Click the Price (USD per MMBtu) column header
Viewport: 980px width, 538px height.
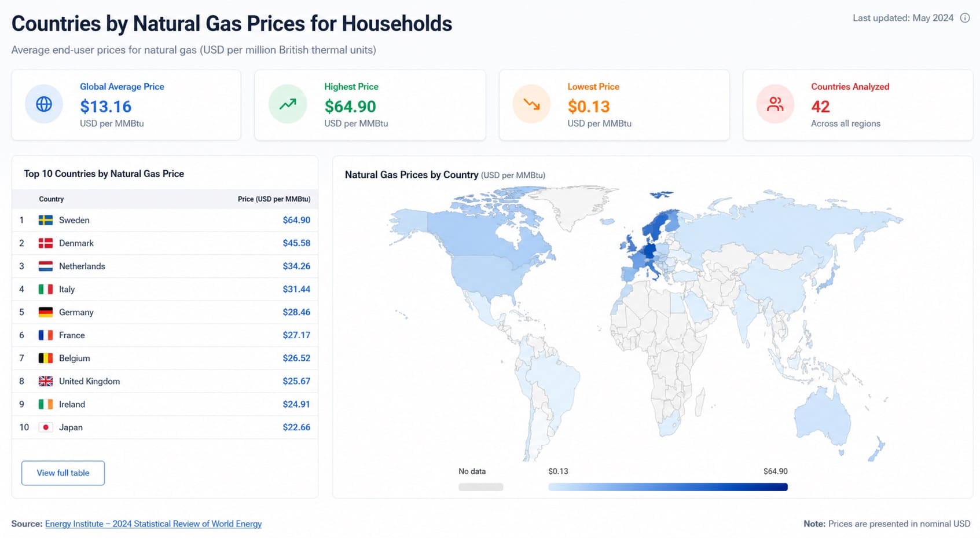(274, 199)
